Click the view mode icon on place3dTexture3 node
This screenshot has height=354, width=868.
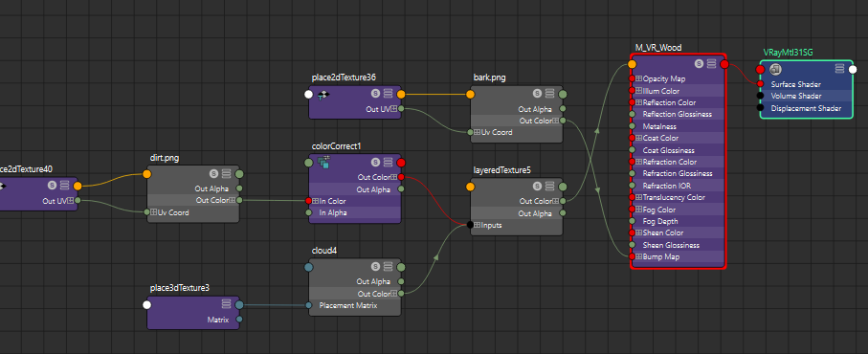[x=227, y=304]
